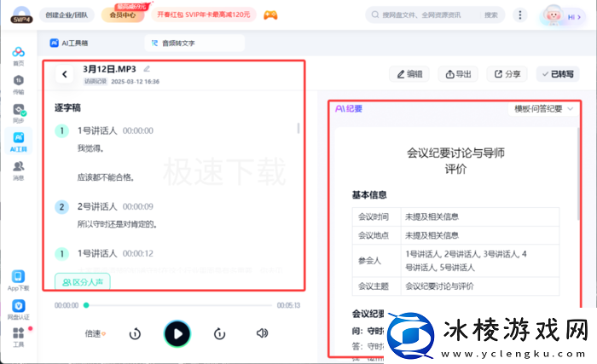Screen dimensions: 597x364
Task: Click the audio progress slider handle
Action: pos(86,305)
